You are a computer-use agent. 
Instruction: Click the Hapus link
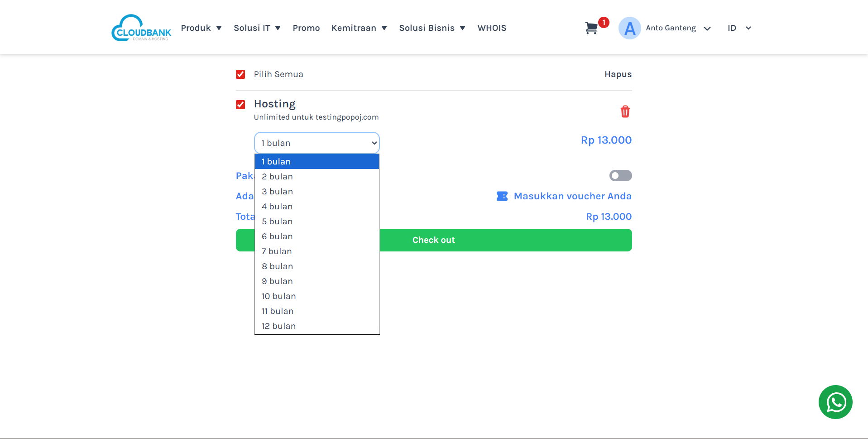618,74
